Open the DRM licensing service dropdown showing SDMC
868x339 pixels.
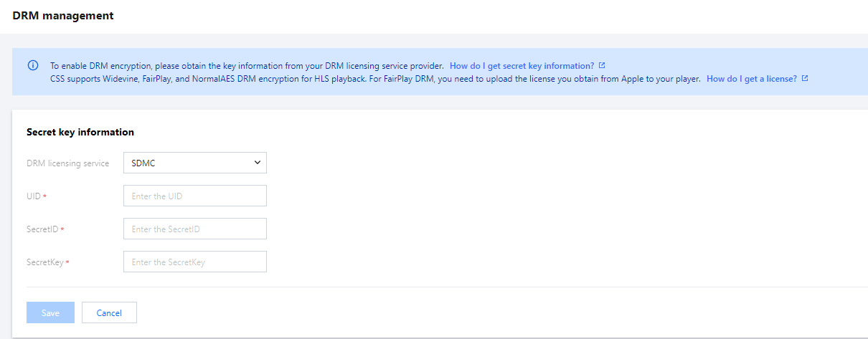click(x=194, y=163)
